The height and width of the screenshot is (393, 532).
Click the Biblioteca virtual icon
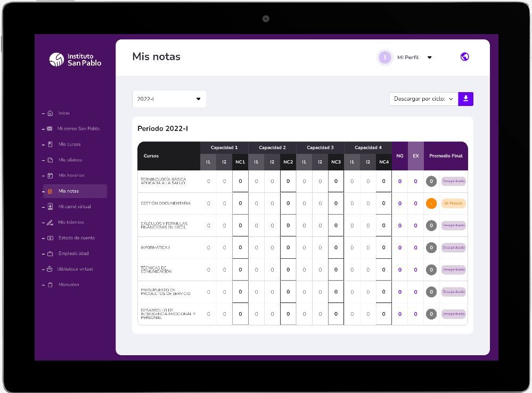pyautogui.click(x=50, y=269)
